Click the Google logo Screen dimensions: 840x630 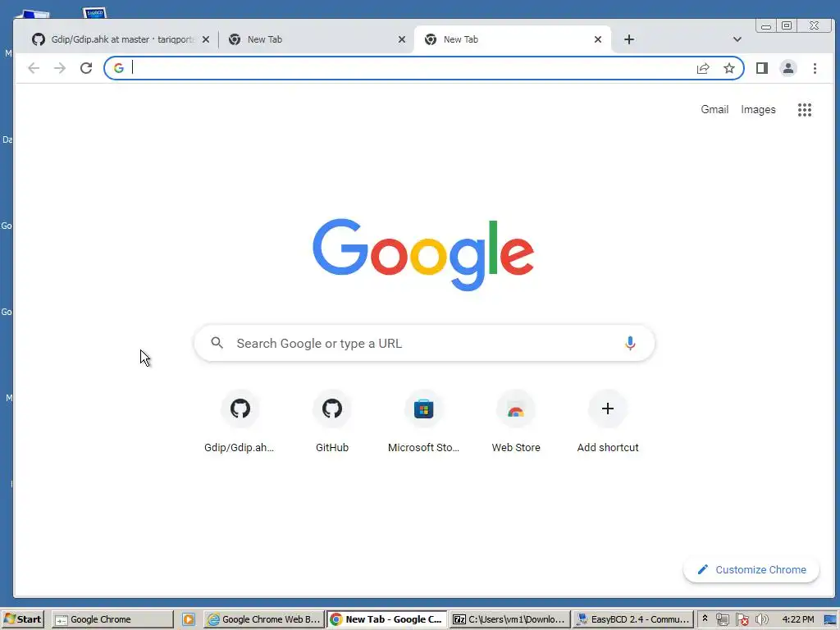423,254
